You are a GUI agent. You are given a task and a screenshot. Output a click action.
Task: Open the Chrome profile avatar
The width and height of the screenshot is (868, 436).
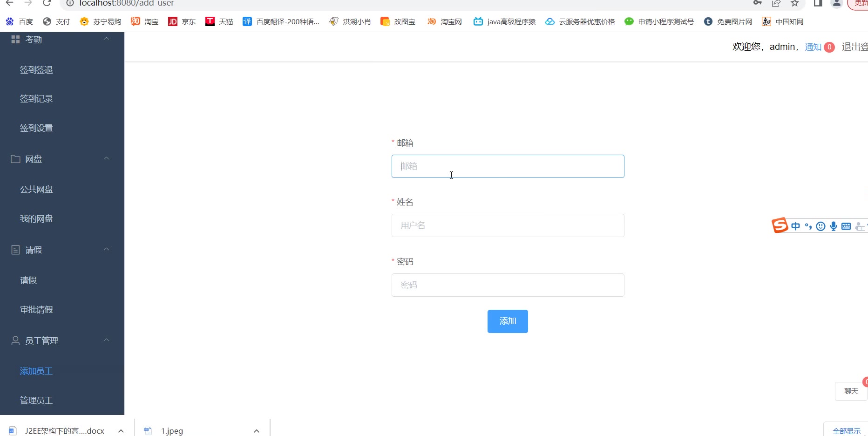coord(837,3)
